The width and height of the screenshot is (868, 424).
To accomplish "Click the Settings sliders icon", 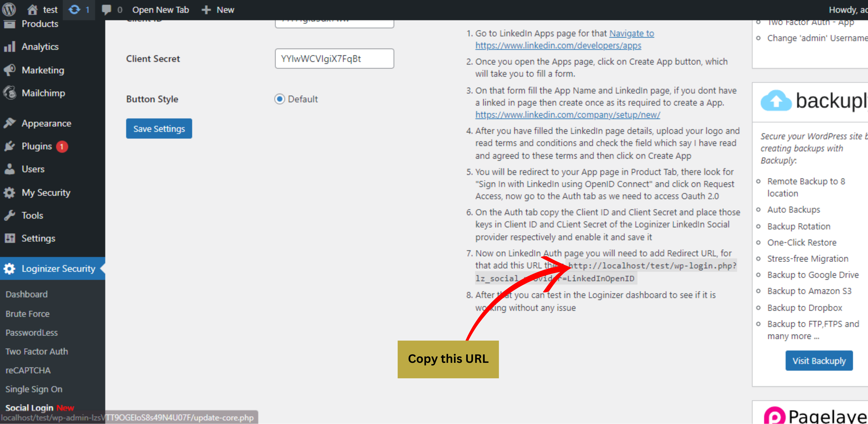I will [x=9, y=238].
